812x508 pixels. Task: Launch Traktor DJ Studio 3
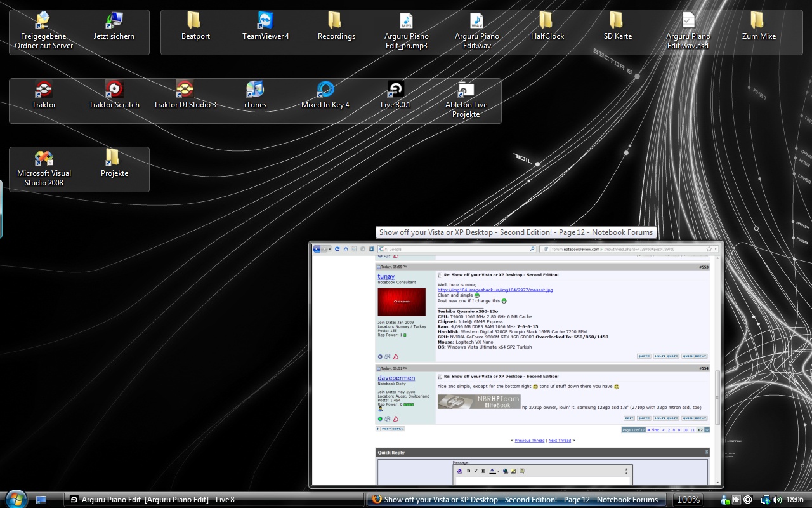point(185,95)
